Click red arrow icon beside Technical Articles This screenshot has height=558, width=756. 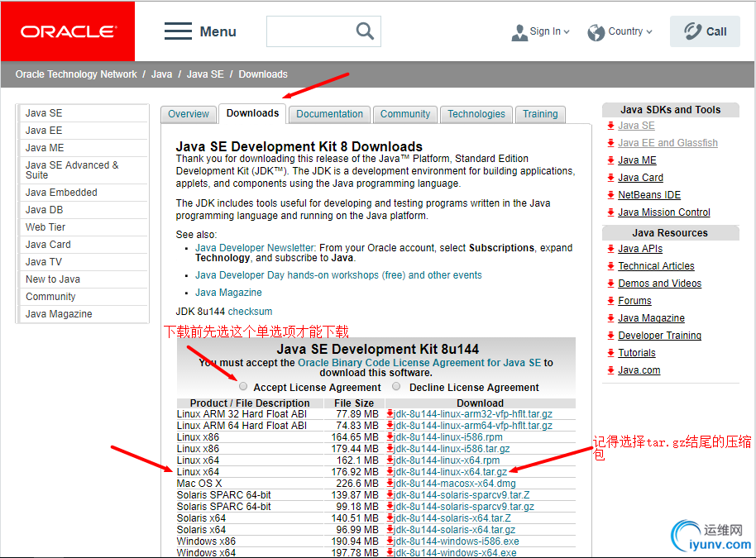point(611,266)
